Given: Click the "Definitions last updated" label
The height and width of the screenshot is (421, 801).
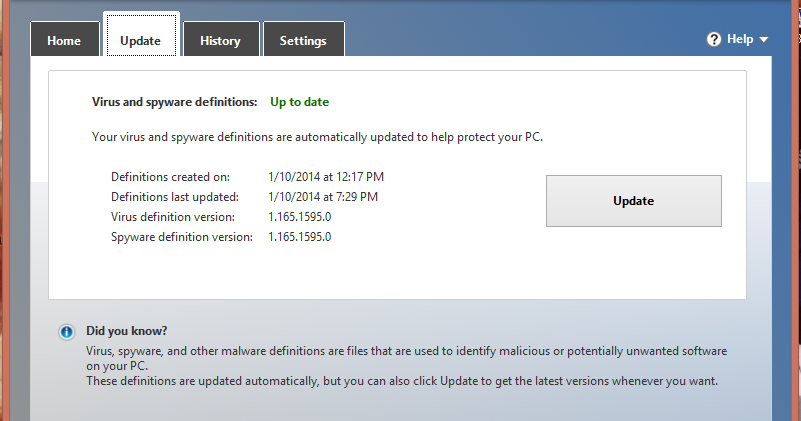Looking at the screenshot, I should [x=175, y=197].
